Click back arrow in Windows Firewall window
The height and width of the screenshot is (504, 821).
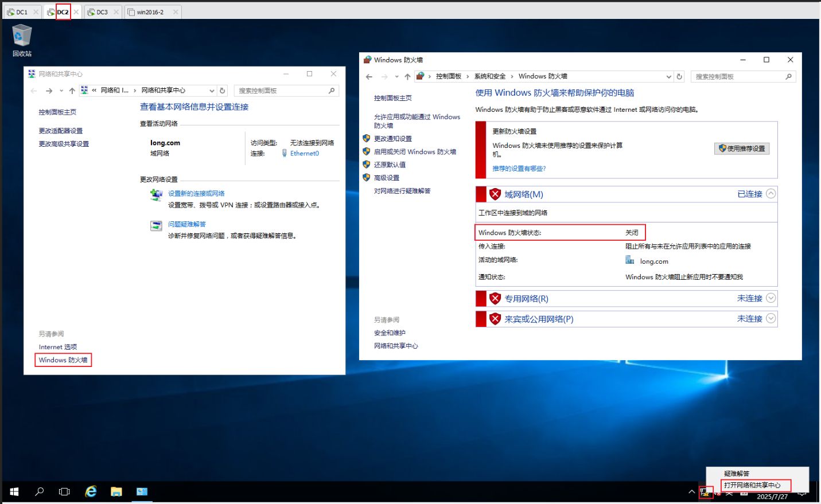[369, 77]
